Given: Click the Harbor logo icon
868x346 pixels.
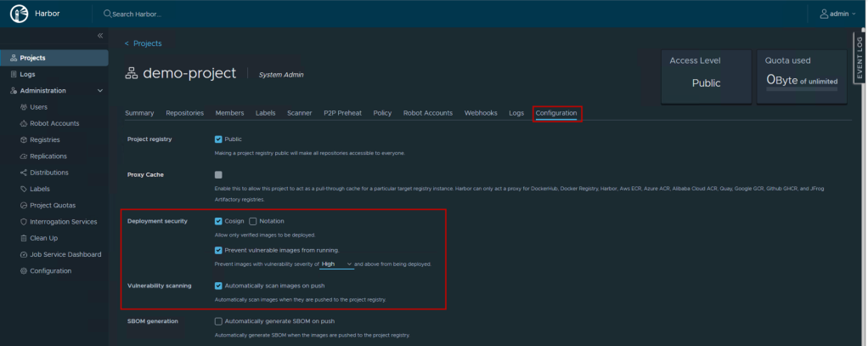Looking at the screenshot, I should tap(19, 14).
